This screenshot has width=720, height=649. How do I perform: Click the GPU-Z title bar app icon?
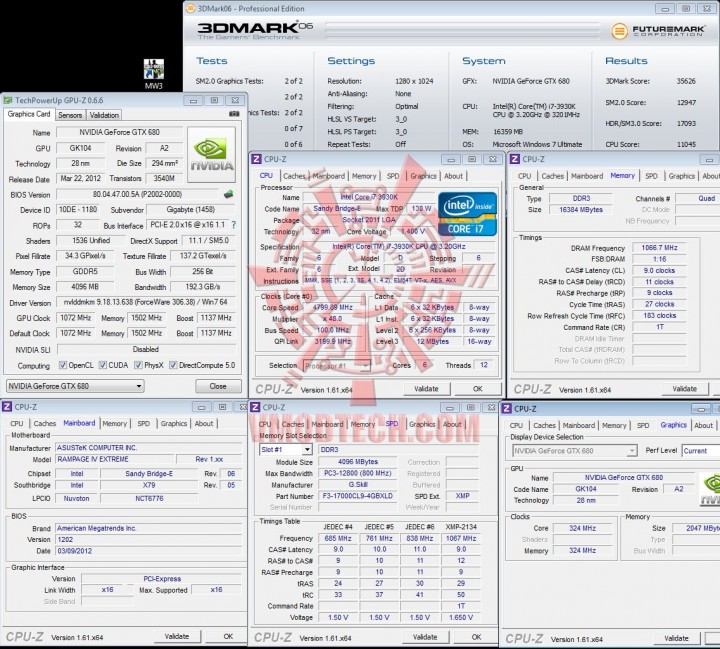click(8, 100)
